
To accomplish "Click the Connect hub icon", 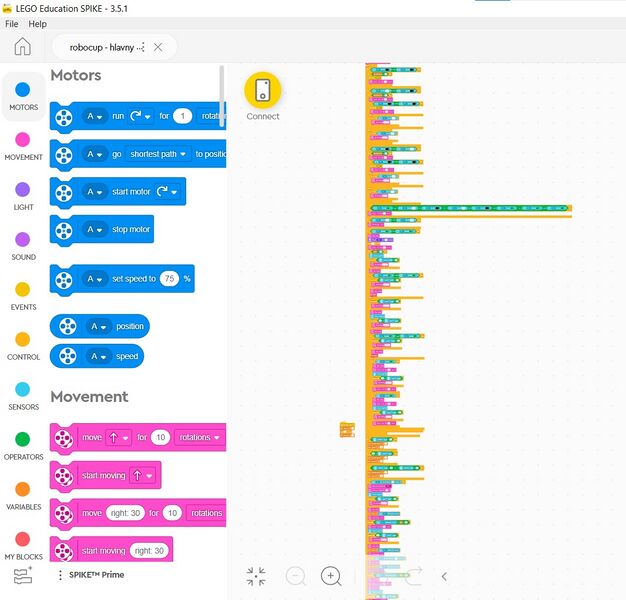I will (263, 90).
